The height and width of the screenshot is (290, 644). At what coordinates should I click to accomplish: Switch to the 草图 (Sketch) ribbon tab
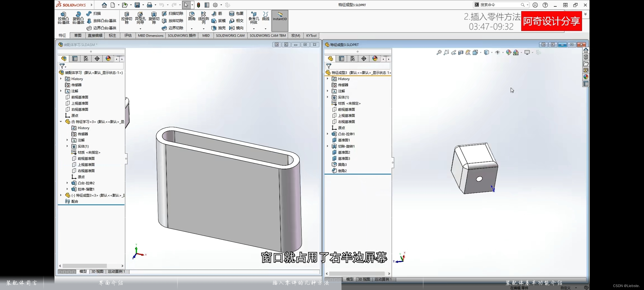78,35
